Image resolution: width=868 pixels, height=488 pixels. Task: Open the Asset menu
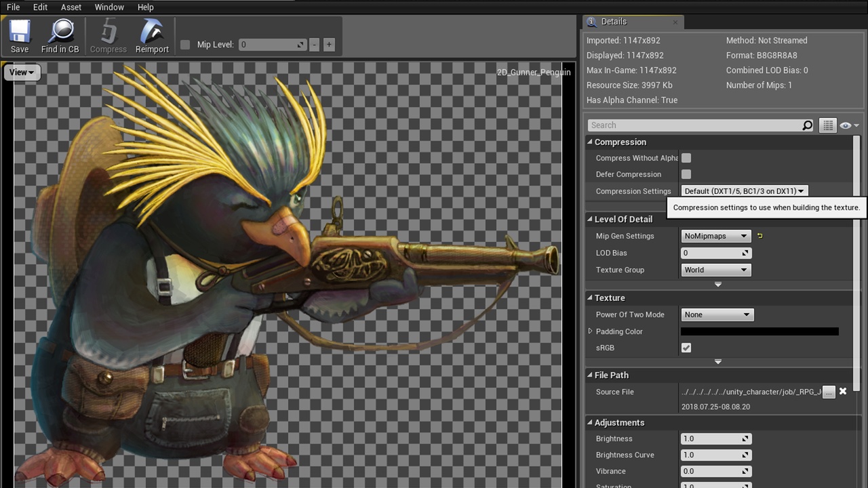point(71,7)
